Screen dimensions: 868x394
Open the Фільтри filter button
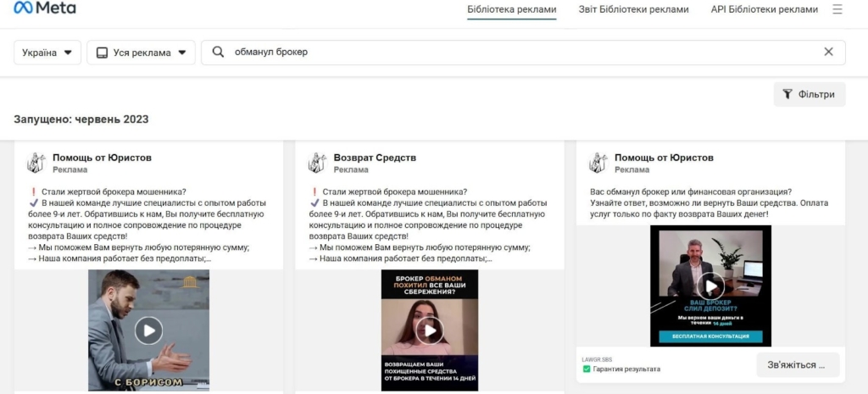(x=809, y=94)
